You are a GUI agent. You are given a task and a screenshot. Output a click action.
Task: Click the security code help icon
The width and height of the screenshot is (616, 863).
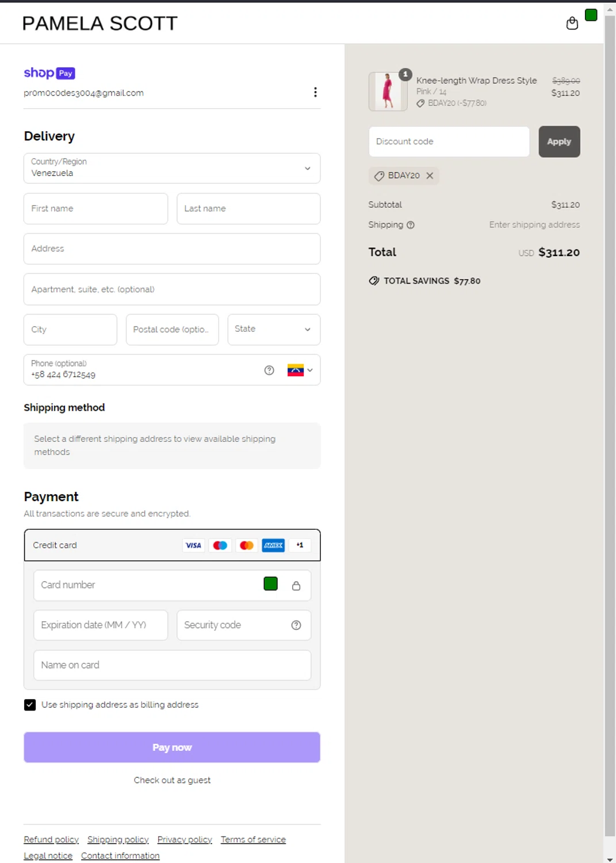pyautogui.click(x=296, y=625)
